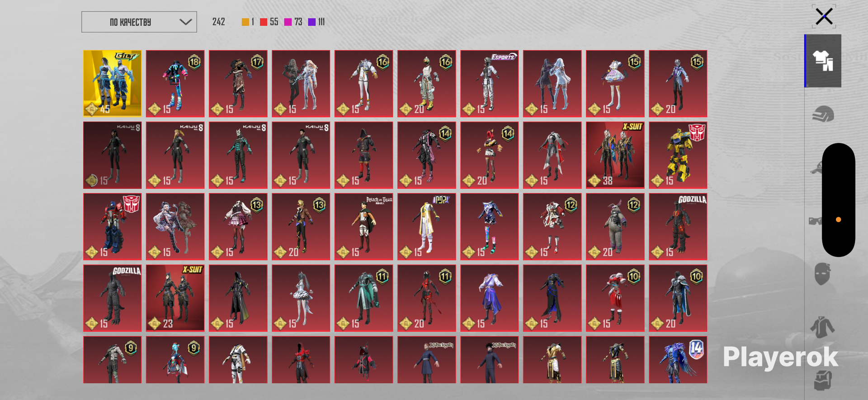Select the darkened first Kaiju outfit

coord(112,155)
